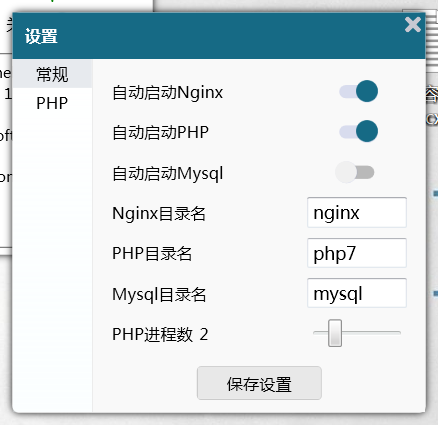
Task: Turn off the 自动启动PHP switch
Action: click(359, 131)
